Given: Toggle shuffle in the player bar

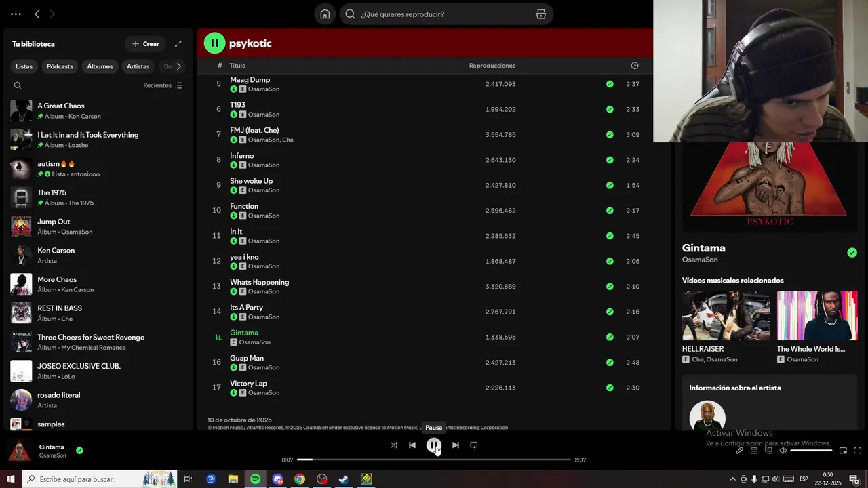Looking at the screenshot, I should (x=394, y=445).
